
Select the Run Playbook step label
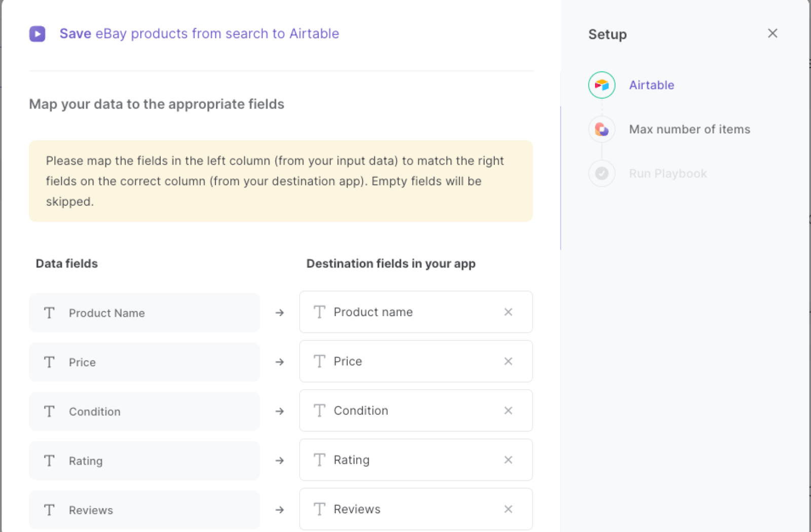pos(668,173)
